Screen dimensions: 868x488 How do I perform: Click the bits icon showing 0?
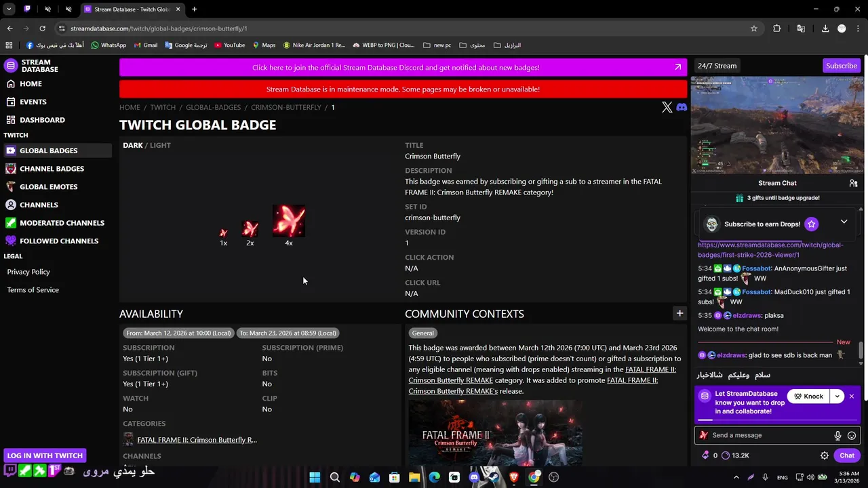coord(705,455)
